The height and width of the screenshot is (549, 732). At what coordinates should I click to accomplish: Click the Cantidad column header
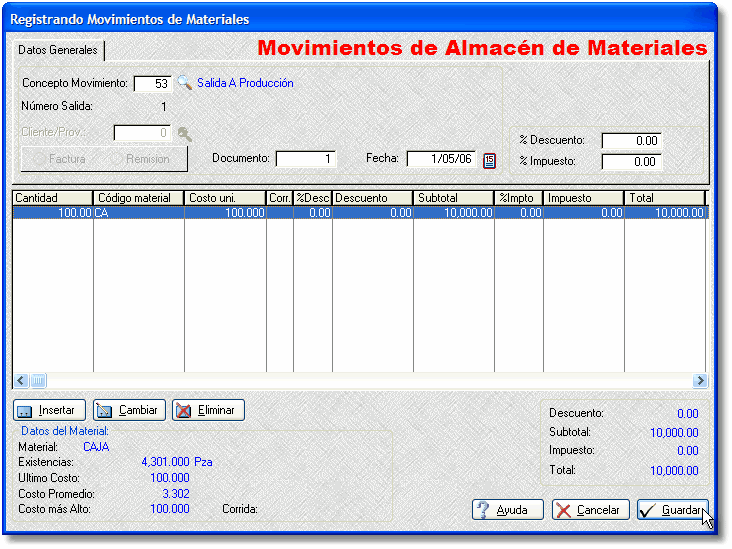(x=52, y=198)
